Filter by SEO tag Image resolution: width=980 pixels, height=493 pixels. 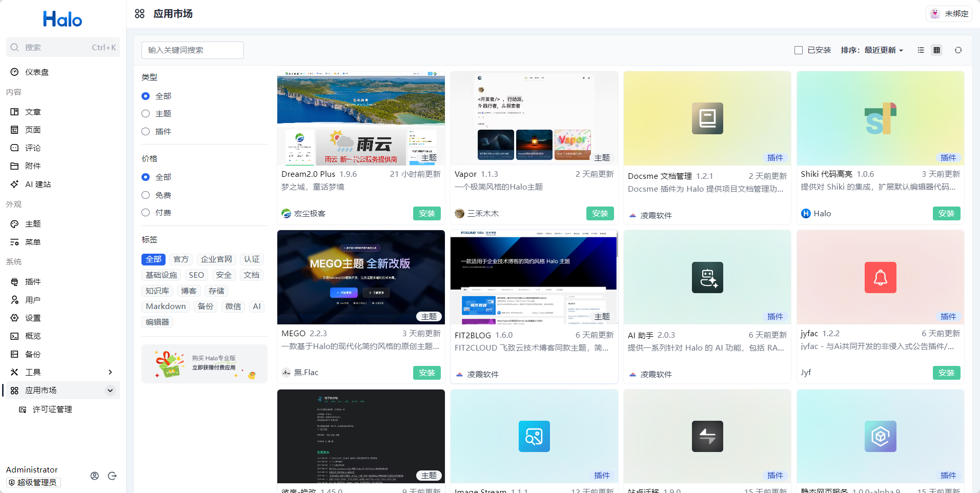click(196, 275)
